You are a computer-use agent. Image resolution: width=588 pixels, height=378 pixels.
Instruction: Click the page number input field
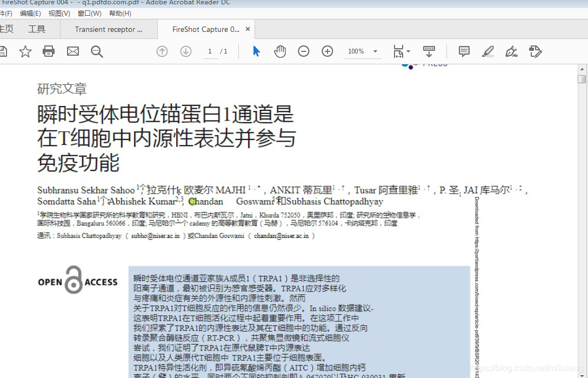click(210, 51)
